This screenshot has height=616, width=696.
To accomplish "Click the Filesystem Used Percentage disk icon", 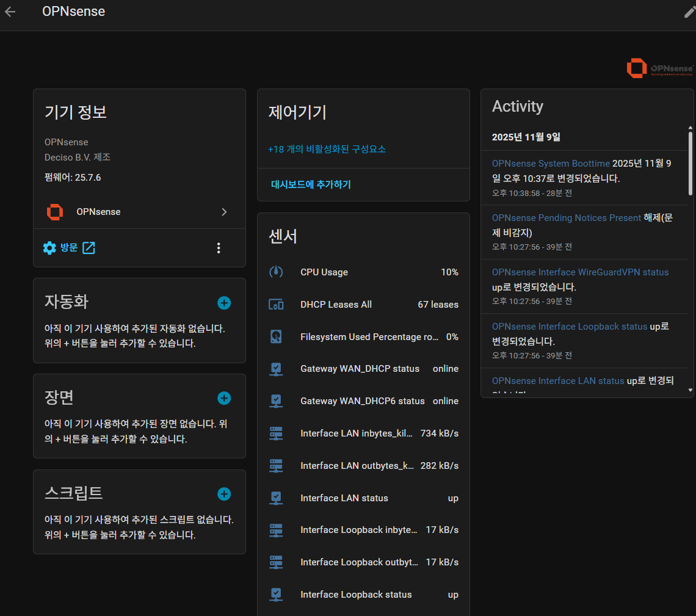I will click(276, 337).
